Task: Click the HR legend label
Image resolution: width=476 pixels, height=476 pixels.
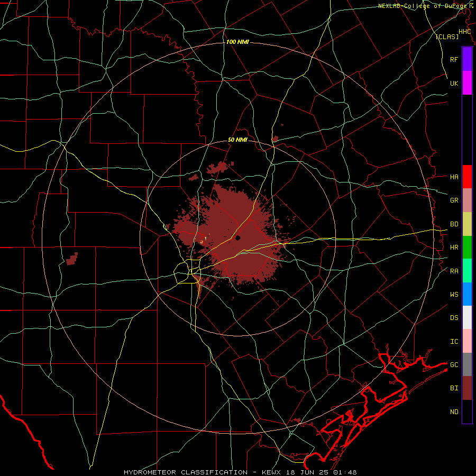Action: click(454, 248)
